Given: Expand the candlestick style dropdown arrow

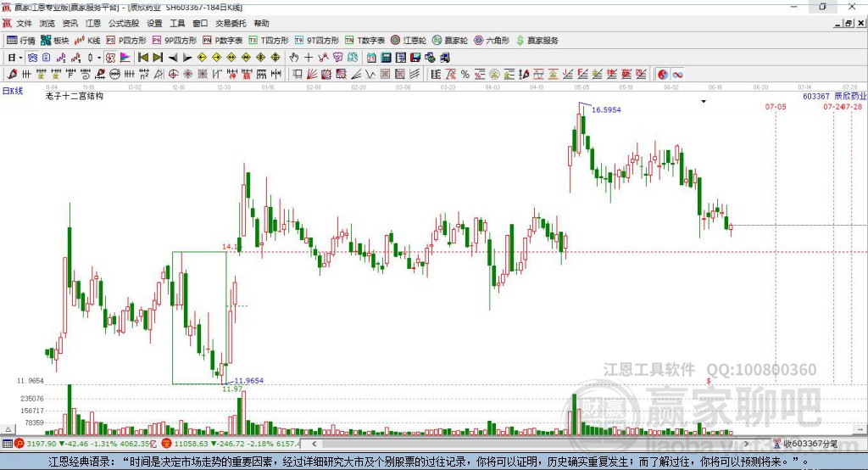Looking at the screenshot, I should 99,58.
